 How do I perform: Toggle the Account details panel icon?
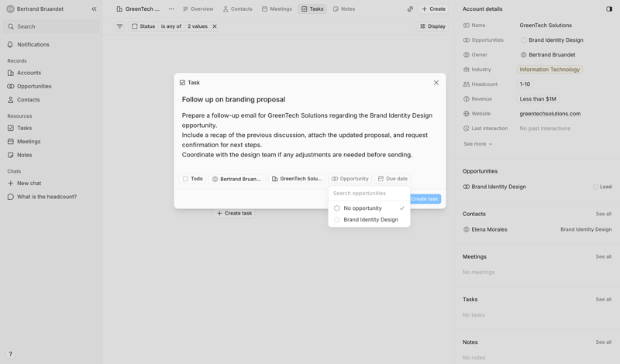pyautogui.click(x=609, y=9)
